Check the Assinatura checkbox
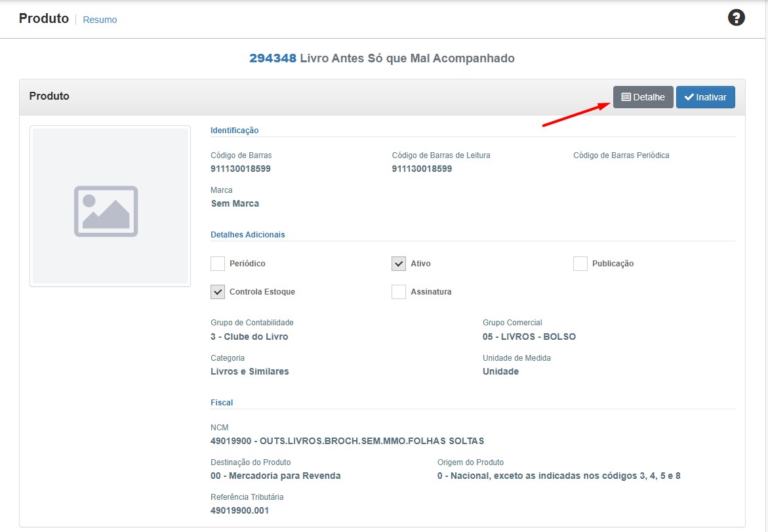 coord(399,292)
